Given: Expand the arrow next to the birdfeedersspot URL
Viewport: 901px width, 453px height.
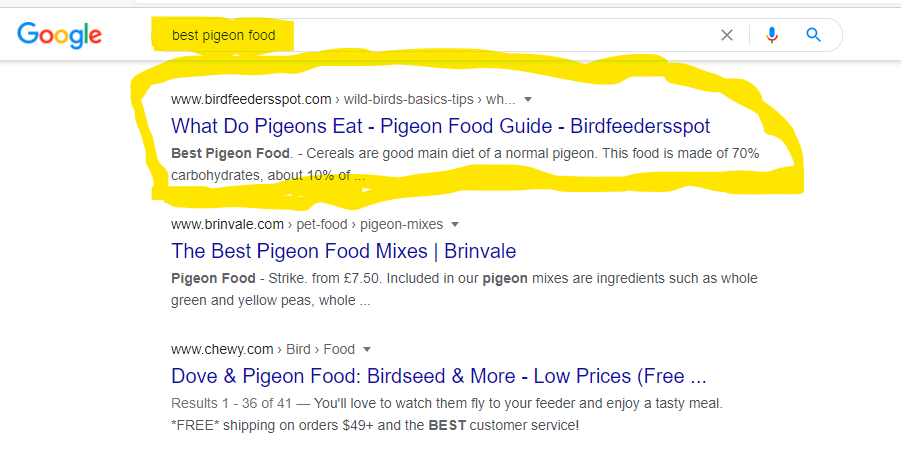Looking at the screenshot, I should pos(528,99).
